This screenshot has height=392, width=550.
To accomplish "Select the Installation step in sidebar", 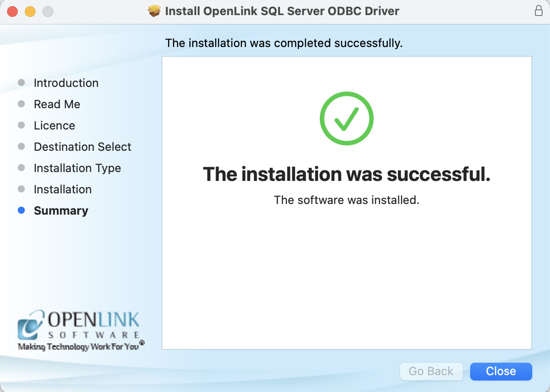I will coord(63,189).
